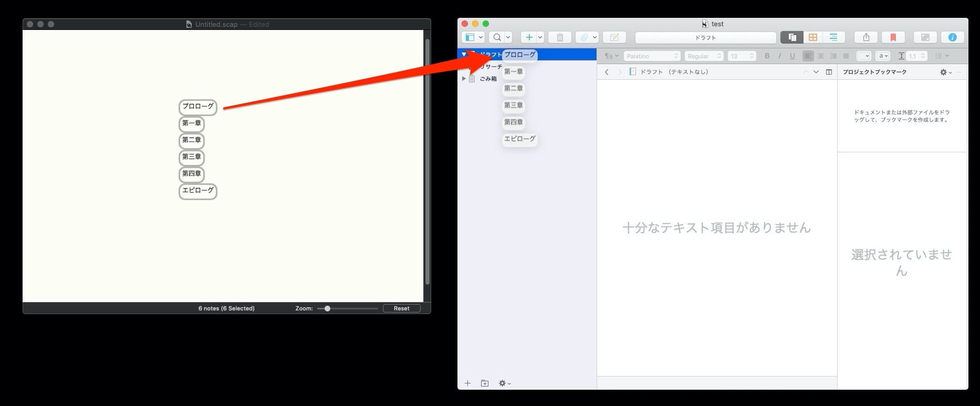Click the Share/Compile icon

(866, 37)
